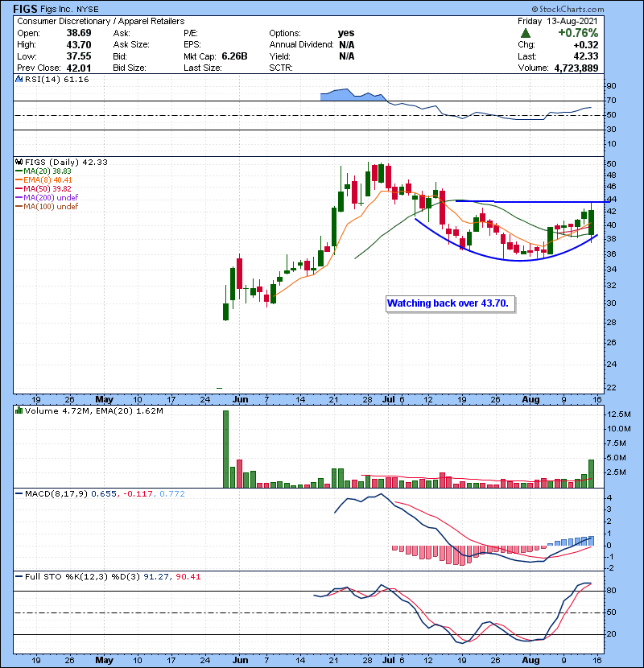Click the Yield N/A value
Screen dimensions: 644x668
[346, 56]
